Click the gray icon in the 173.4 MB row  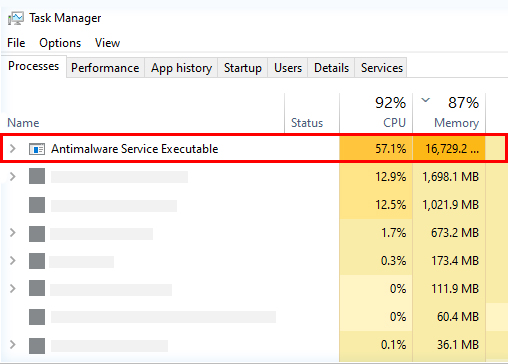[37, 261]
